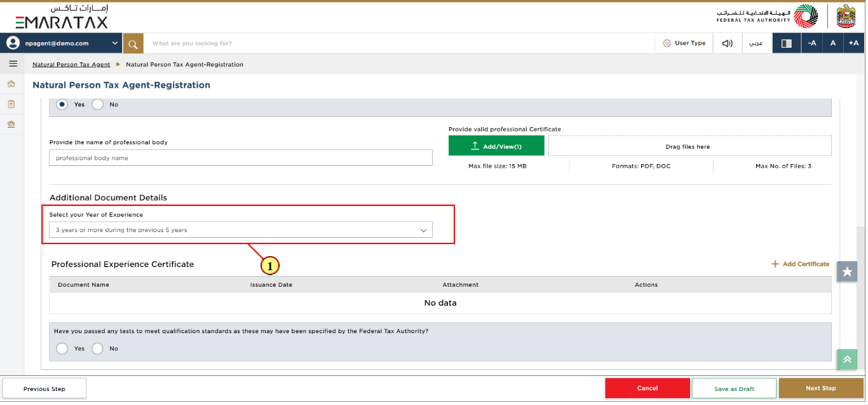Reset font size with A
The width and height of the screenshot is (868, 405).
point(832,43)
